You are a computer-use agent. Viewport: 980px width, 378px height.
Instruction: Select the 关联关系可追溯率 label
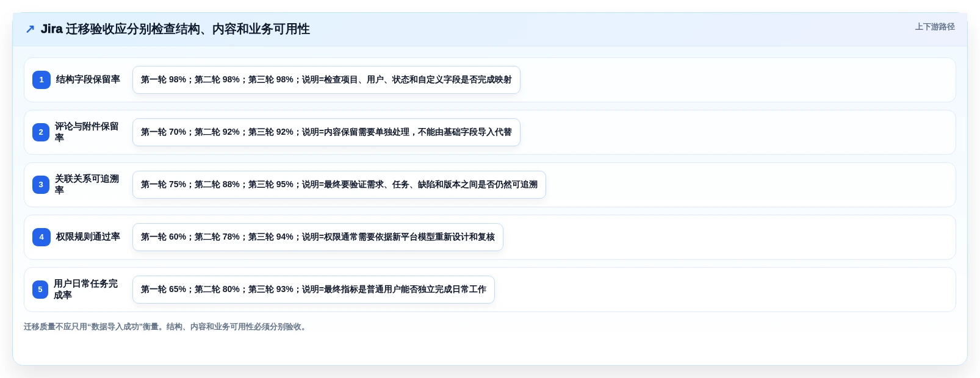(x=87, y=184)
